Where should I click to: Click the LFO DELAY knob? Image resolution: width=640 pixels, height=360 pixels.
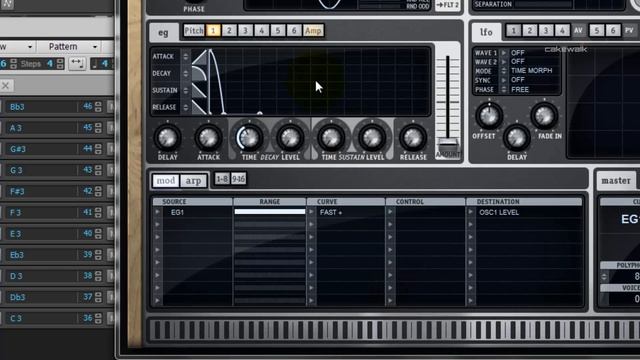tap(516, 138)
